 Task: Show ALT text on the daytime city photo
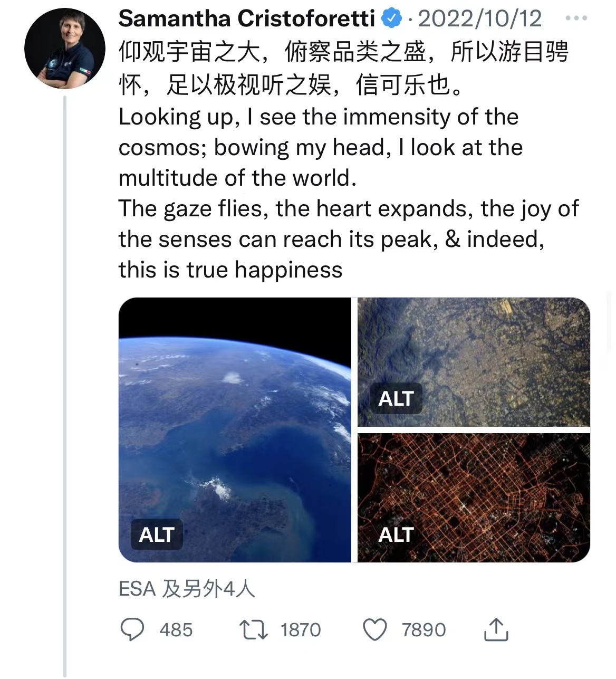point(396,398)
